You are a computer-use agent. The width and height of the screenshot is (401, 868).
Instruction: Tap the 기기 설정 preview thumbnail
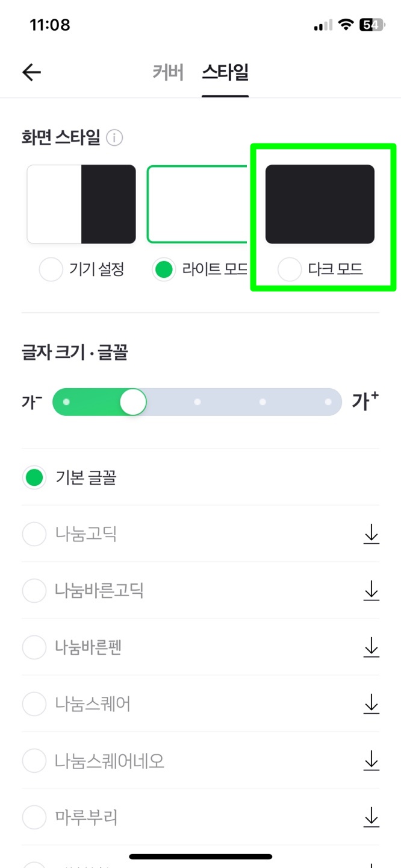81,203
